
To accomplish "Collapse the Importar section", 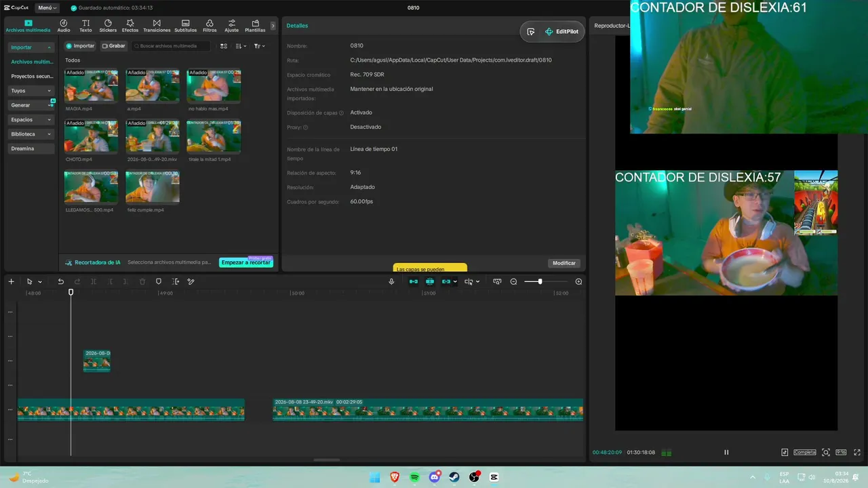I will 31,47.
